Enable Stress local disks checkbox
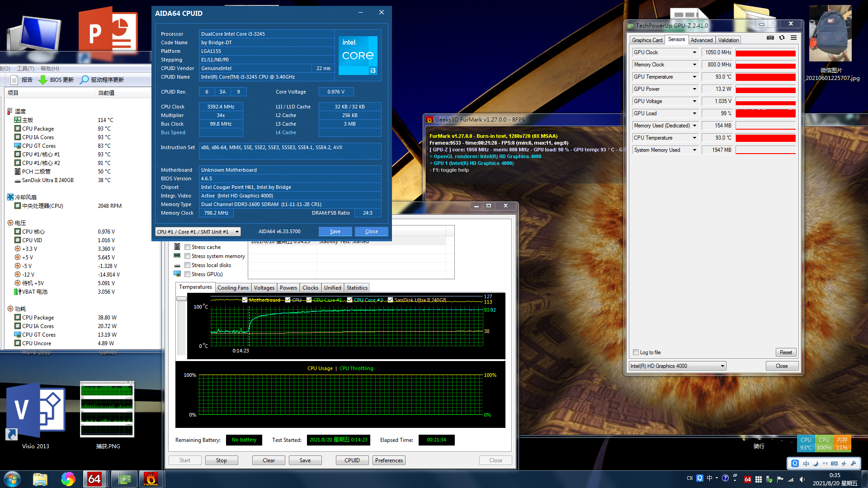 187,265
